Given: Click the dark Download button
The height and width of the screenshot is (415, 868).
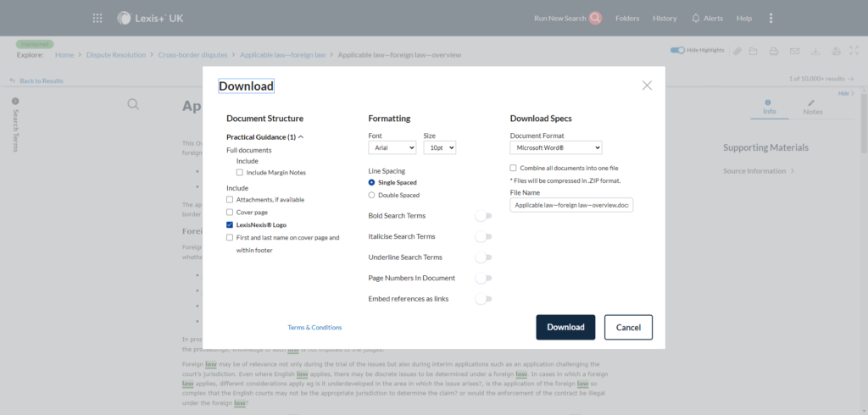Looking at the screenshot, I should point(565,327).
